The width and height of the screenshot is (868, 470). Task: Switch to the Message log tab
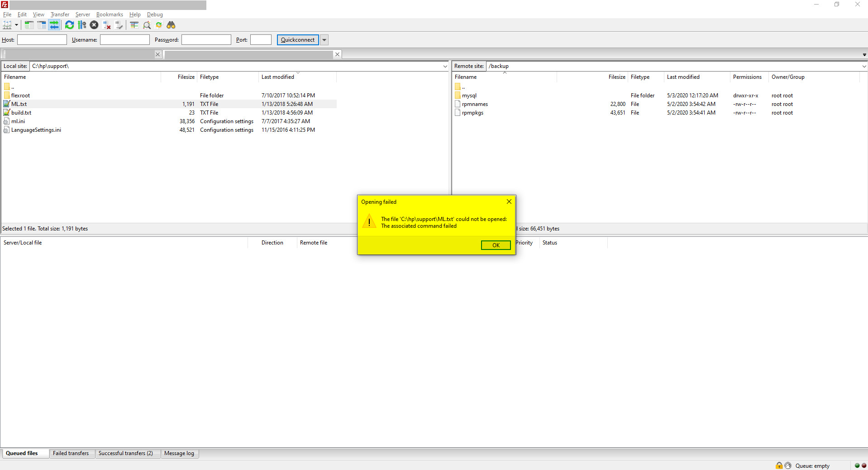click(179, 453)
